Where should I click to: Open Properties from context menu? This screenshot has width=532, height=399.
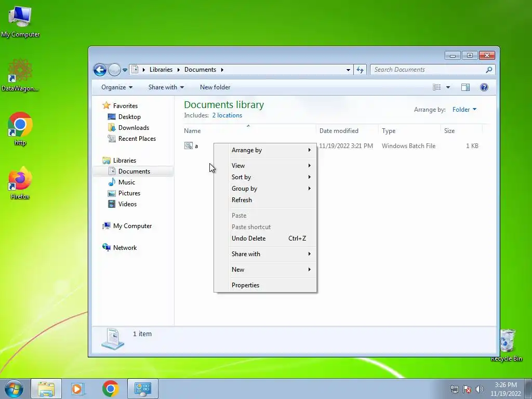tap(265, 285)
